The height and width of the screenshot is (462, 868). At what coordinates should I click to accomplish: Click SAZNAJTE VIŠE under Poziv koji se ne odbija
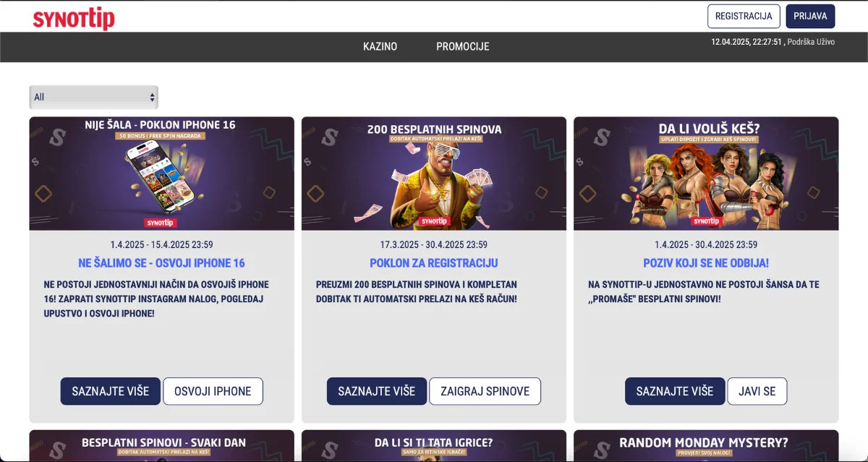[x=675, y=391]
